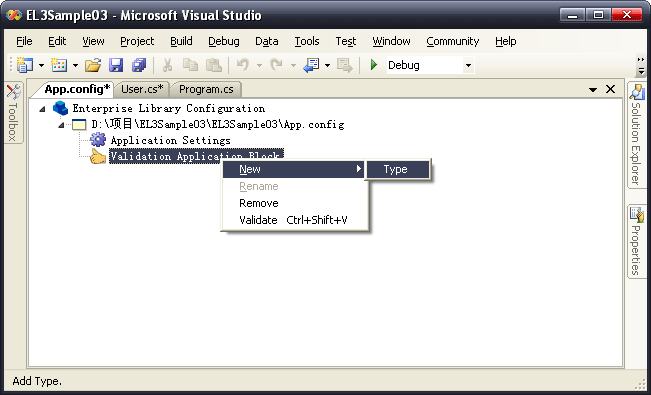Open the Project menu

(137, 41)
